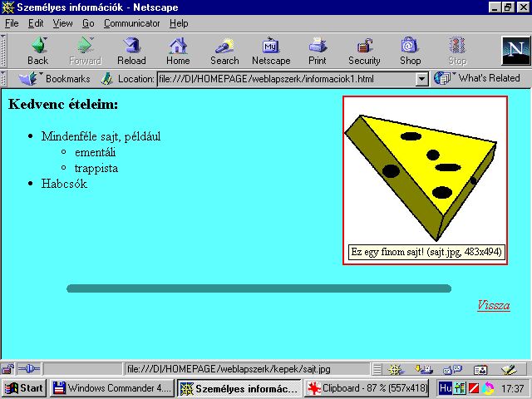
Task: Open the Shop toolbar button
Action: tap(410, 51)
